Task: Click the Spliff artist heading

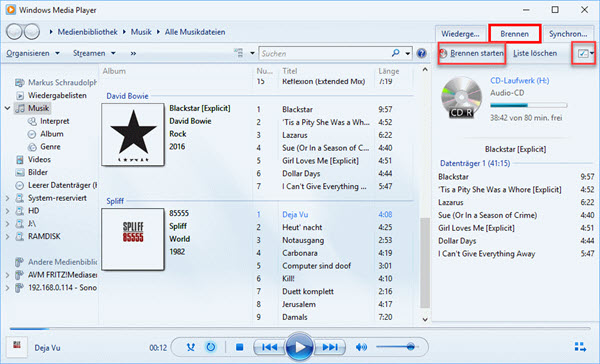Action: (115, 201)
